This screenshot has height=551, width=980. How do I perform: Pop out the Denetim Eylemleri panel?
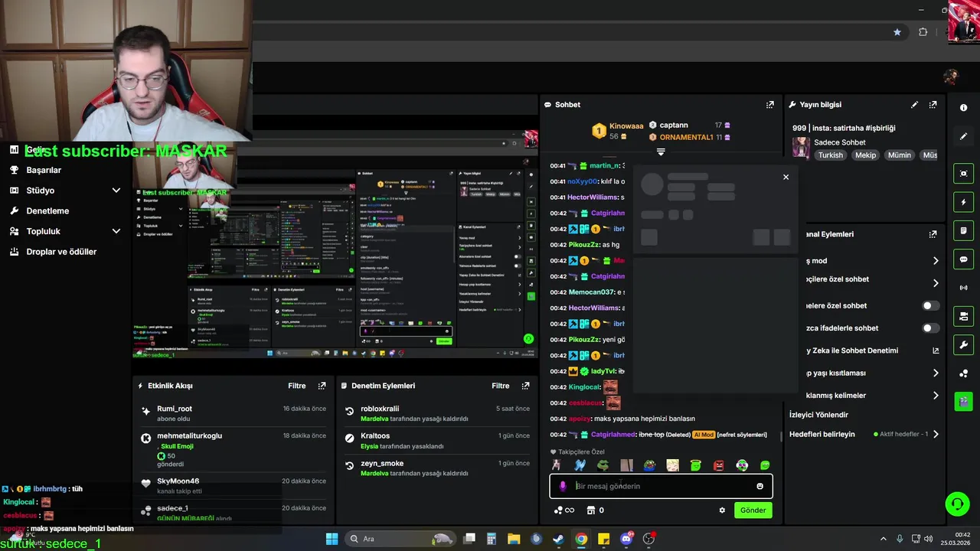pyautogui.click(x=525, y=386)
